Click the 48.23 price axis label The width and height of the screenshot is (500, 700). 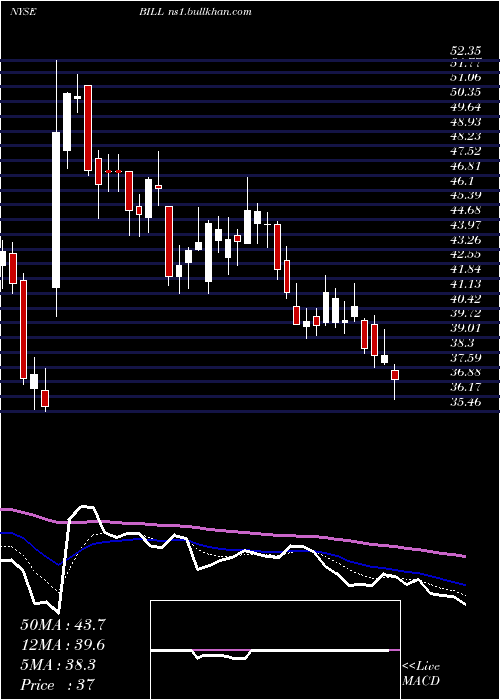466,137
